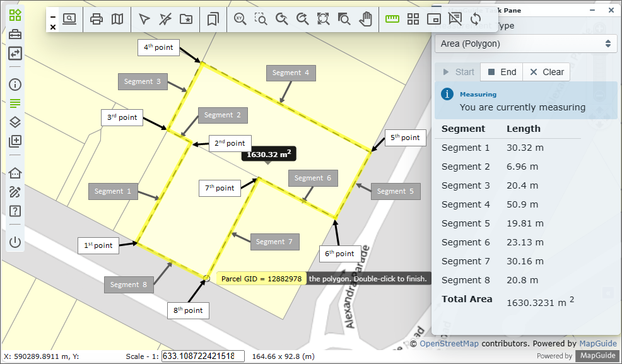Viewport: 622px width, 364px height.
Task: Click the power icon in sidebar
Action: click(15, 242)
